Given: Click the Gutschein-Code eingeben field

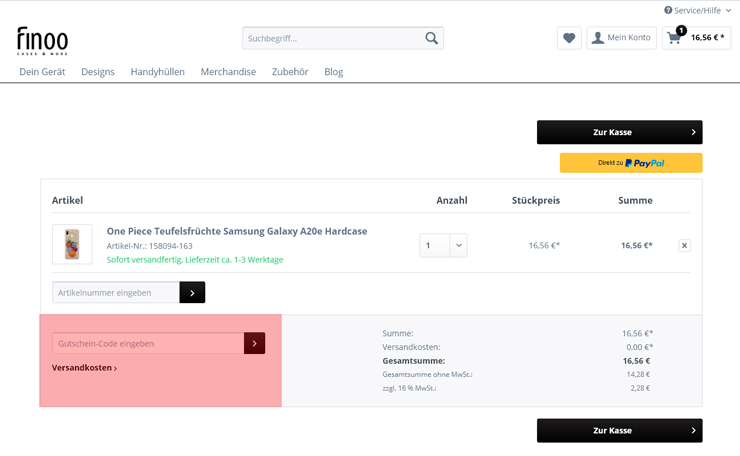Looking at the screenshot, I should coord(148,344).
